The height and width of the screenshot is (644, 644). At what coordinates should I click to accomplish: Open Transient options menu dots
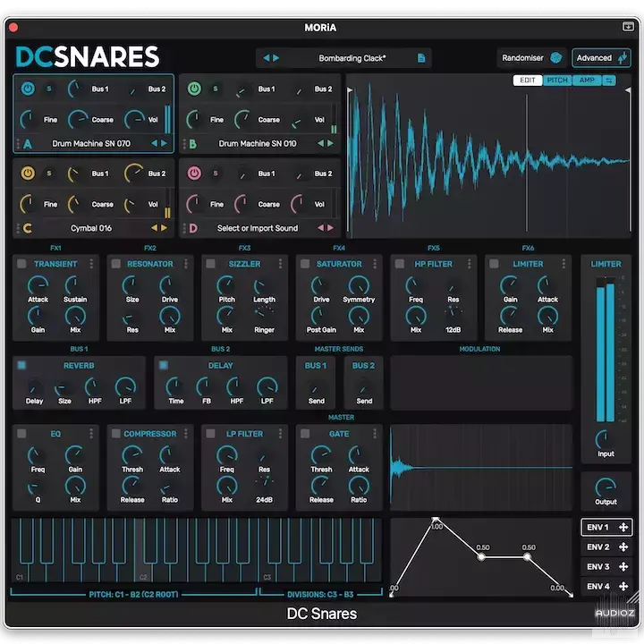(91, 264)
